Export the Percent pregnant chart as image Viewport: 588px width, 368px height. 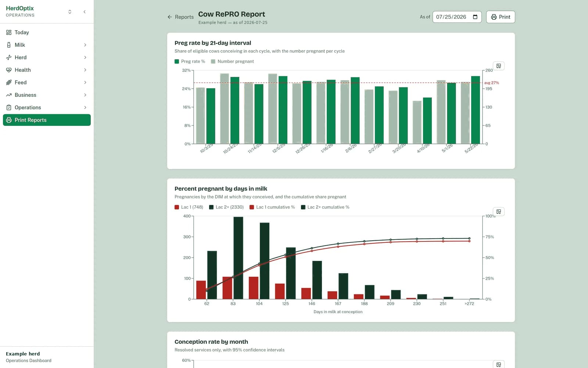point(499,212)
